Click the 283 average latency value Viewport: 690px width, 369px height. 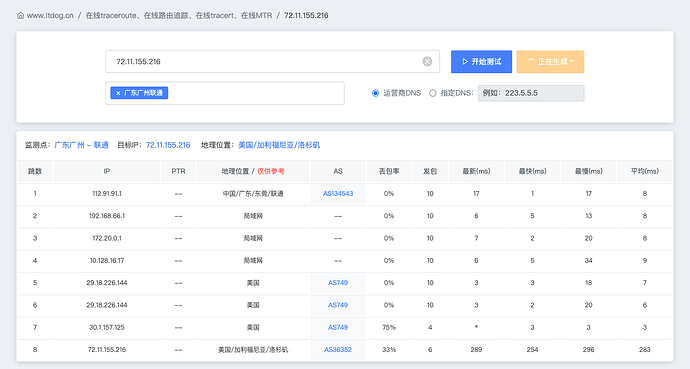[x=645, y=350]
